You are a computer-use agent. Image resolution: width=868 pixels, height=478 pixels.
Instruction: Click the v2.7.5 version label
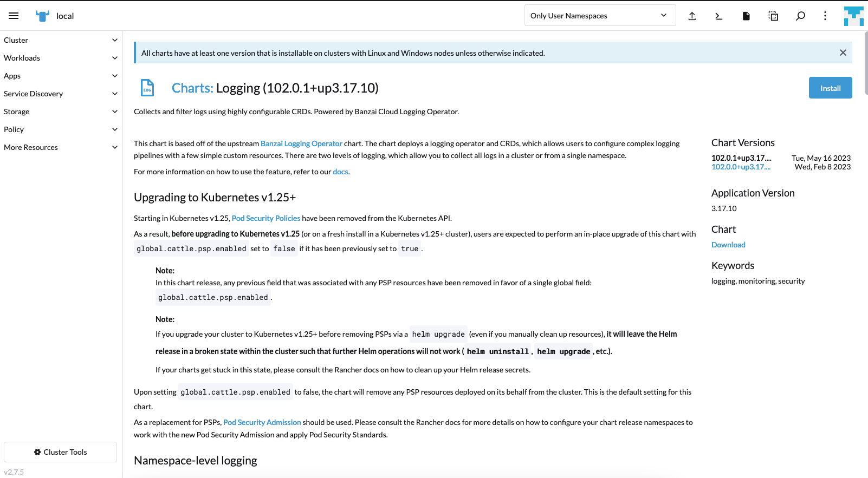pyautogui.click(x=14, y=472)
